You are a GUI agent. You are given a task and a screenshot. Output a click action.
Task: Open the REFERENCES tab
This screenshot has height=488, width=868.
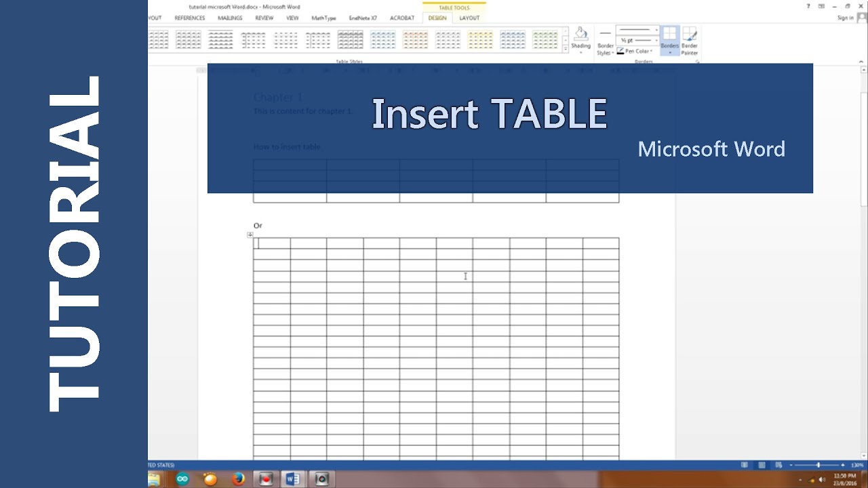pos(190,18)
